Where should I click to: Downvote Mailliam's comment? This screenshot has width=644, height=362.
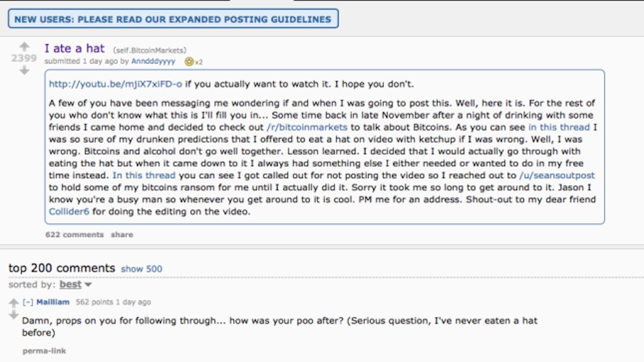(x=14, y=315)
